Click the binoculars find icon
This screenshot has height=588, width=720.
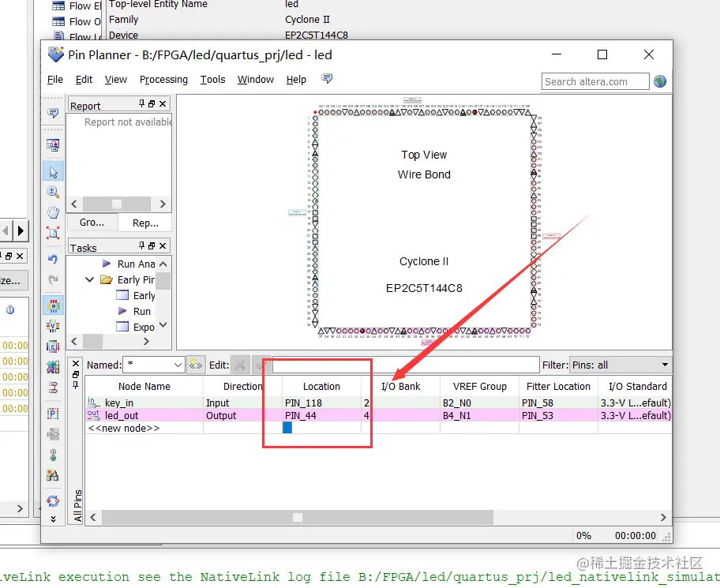click(x=53, y=475)
